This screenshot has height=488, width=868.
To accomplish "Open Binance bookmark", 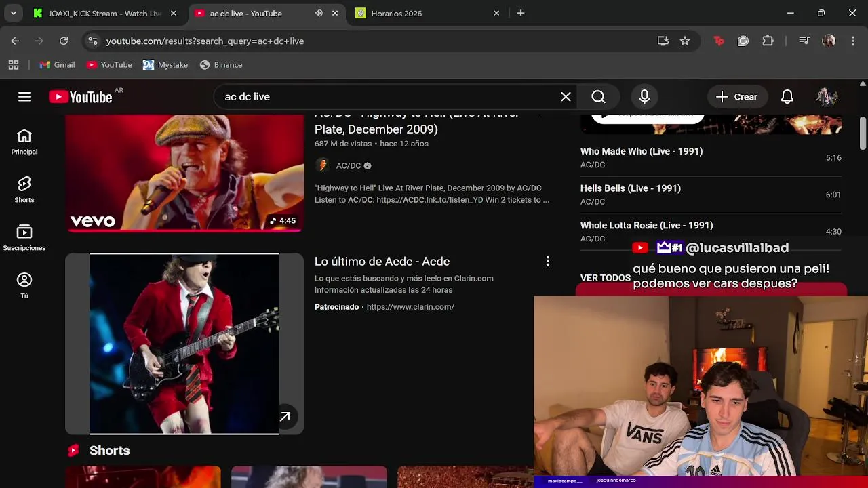I will pos(221,65).
